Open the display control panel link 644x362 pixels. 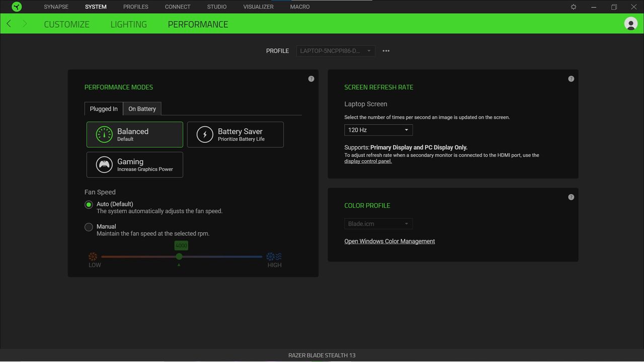[368, 161]
